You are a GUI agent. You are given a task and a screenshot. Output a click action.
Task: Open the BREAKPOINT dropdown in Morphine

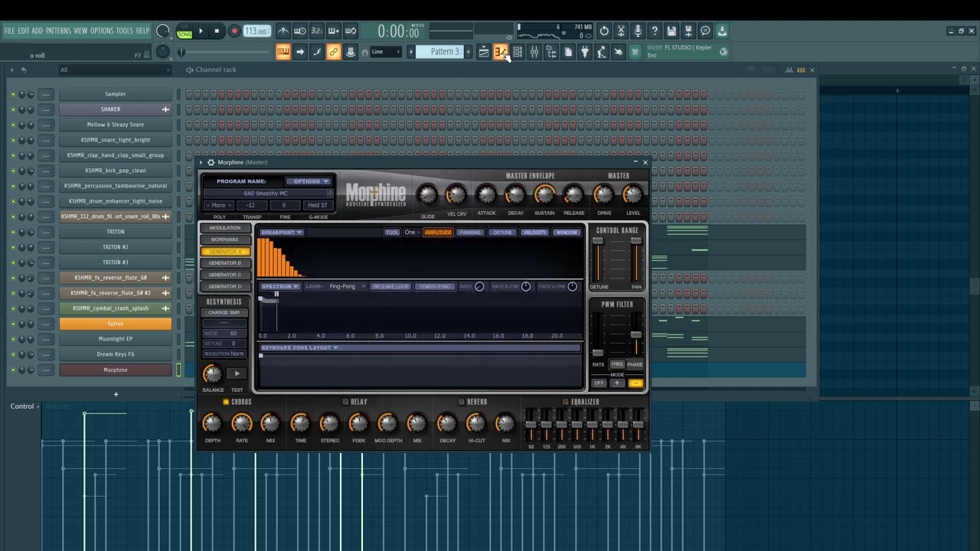pyautogui.click(x=282, y=233)
